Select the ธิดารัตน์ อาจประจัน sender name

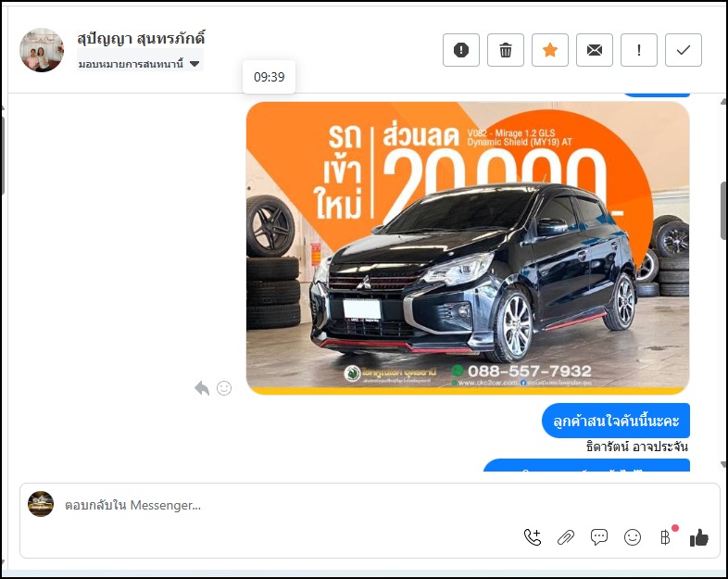637,447
